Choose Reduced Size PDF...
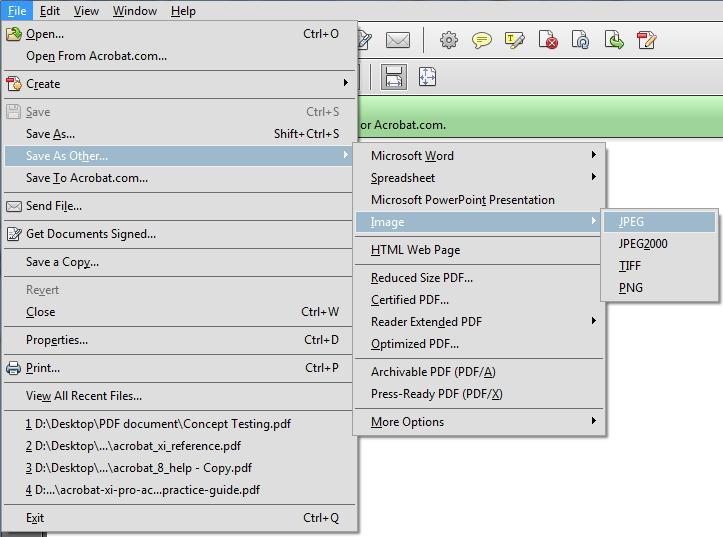723x537 pixels. click(480, 278)
